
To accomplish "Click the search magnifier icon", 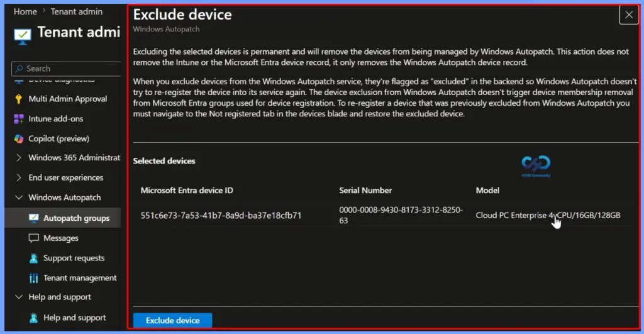I will click(19, 69).
